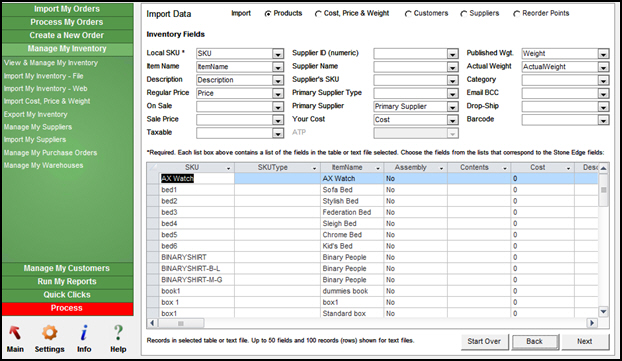The width and height of the screenshot is (622, 361).
Task: Open the Email BCC dropdown
Action: [603, 94]
